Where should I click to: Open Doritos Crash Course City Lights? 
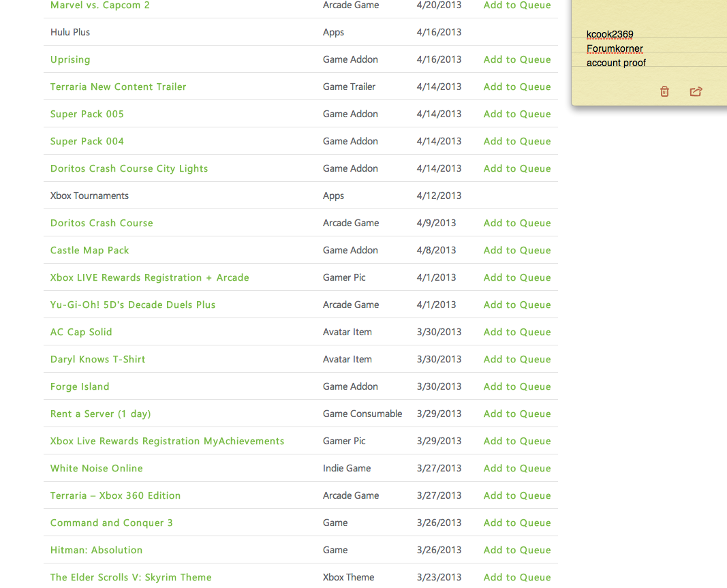click(x=129, y=168)
